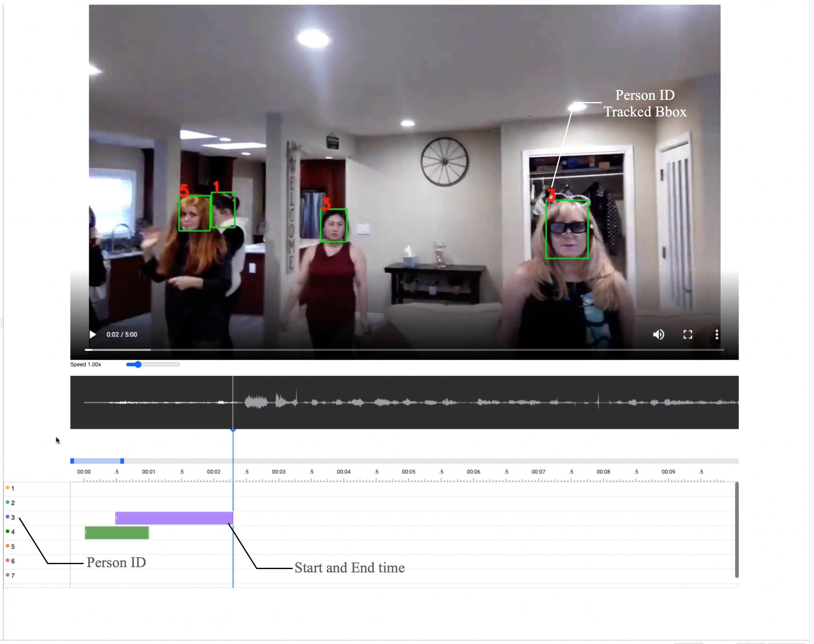Select Person 3 row label
Screen dimensions: 814x644
[x=12, y=517]
